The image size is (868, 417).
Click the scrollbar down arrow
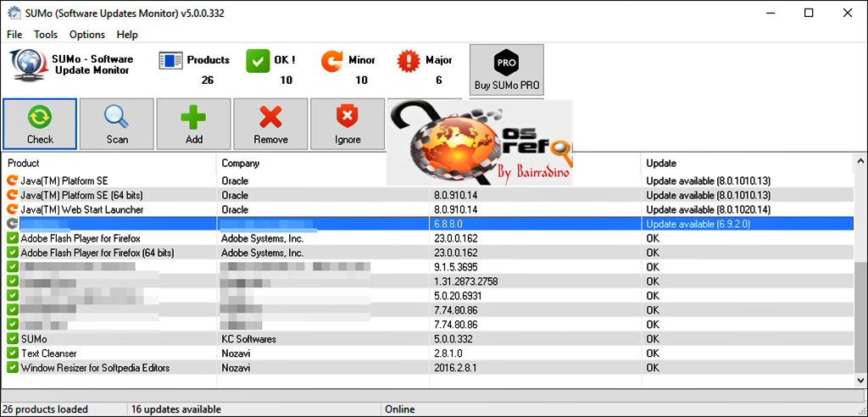(x=861, y=380)
